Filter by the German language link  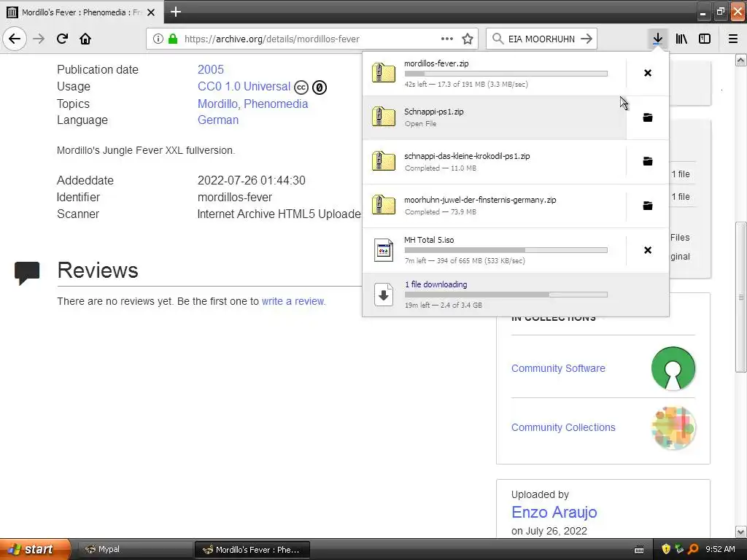coord(217,120)
